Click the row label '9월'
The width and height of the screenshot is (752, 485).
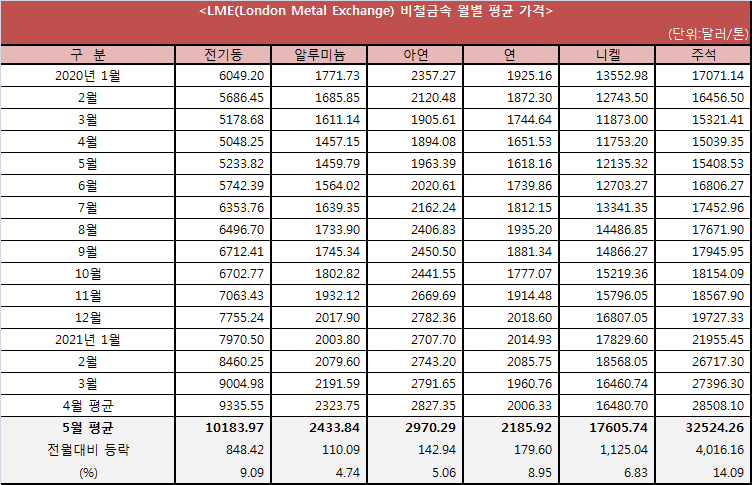88,252
